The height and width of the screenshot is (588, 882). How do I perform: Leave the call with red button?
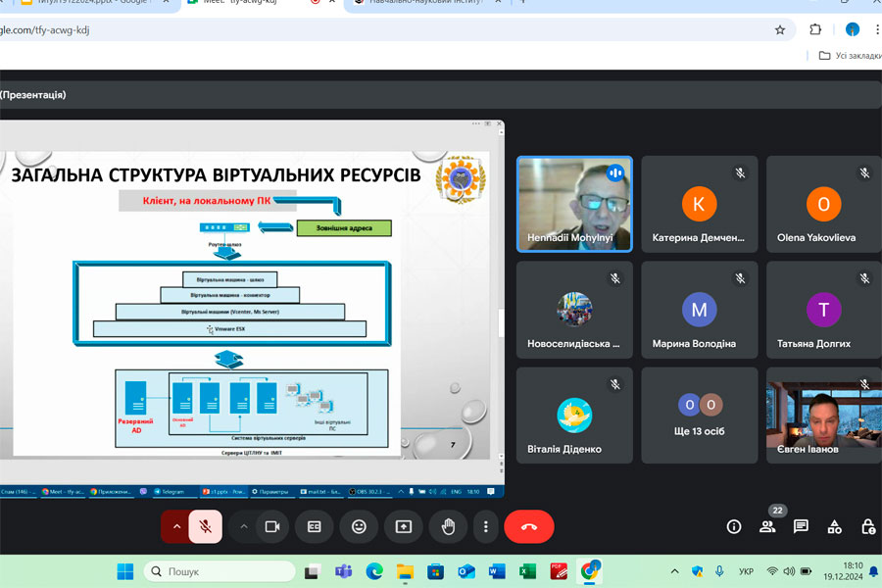(529, 526)
